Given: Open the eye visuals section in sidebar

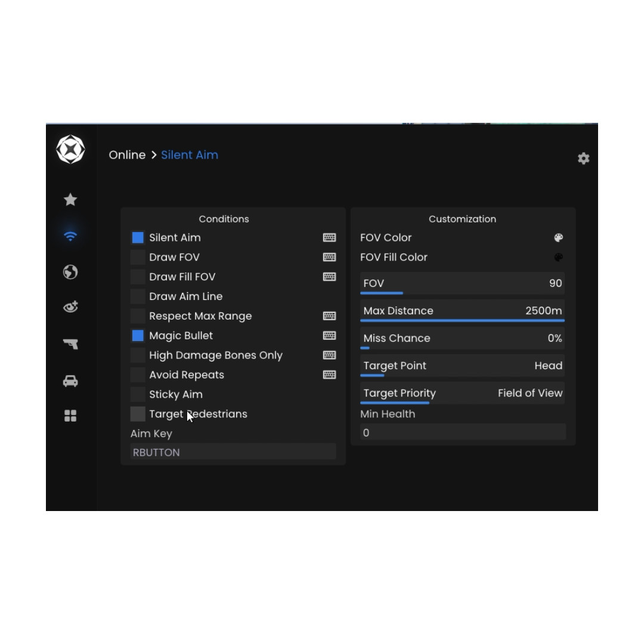Looking at the screenshot, I should tap(70, 308).
